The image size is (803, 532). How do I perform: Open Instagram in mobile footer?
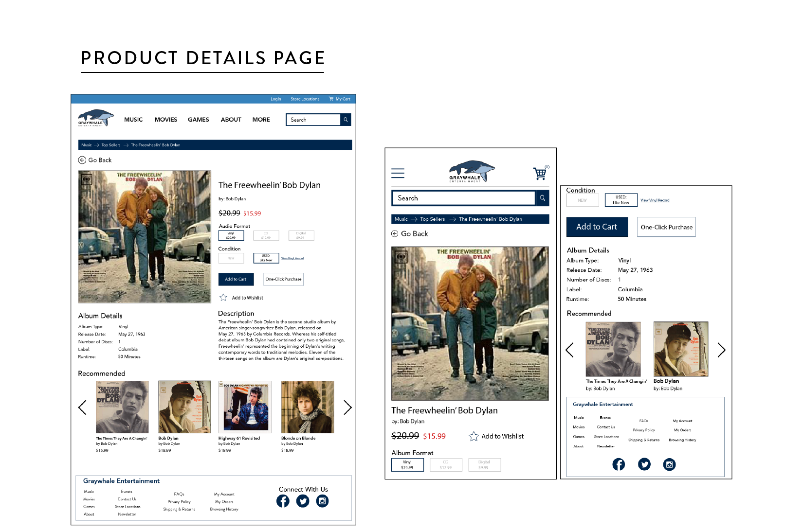[x=670, y=464]
